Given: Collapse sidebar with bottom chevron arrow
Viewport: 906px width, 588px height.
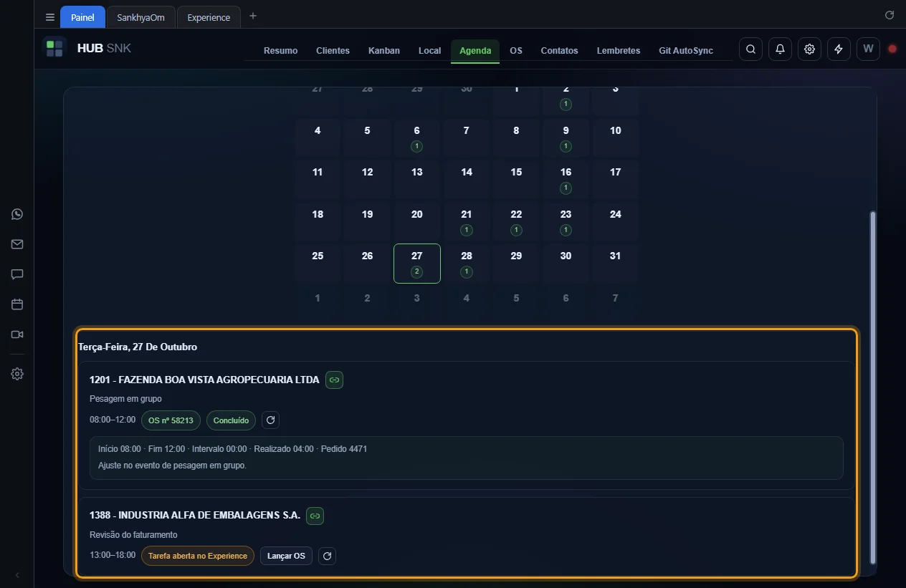Looking at the screenshot, I should (17, 575).
